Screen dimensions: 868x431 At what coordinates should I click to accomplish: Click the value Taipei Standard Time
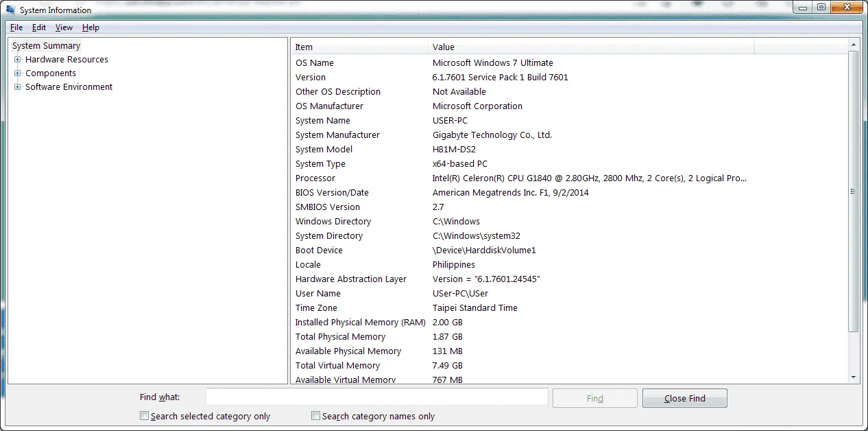click(x=475, y=308)
